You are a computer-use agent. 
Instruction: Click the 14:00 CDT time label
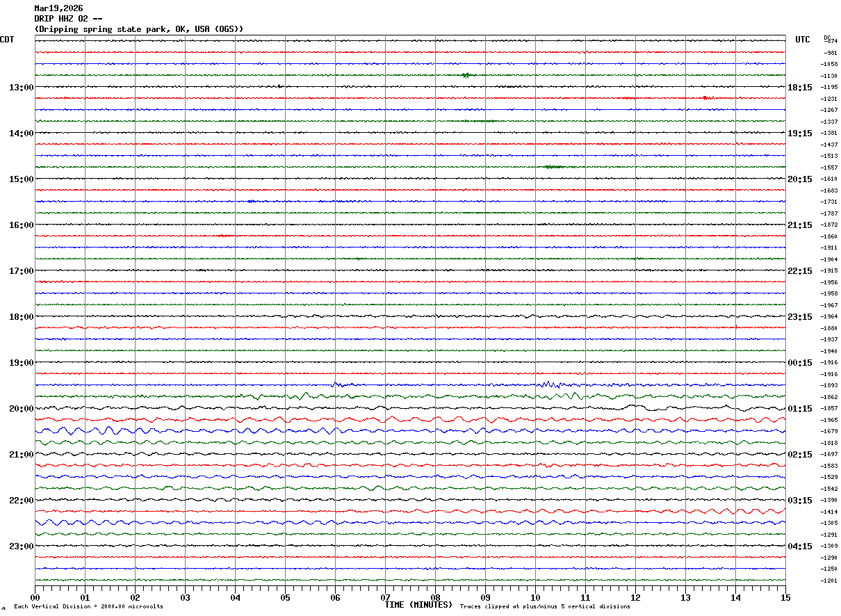point(21,133)
